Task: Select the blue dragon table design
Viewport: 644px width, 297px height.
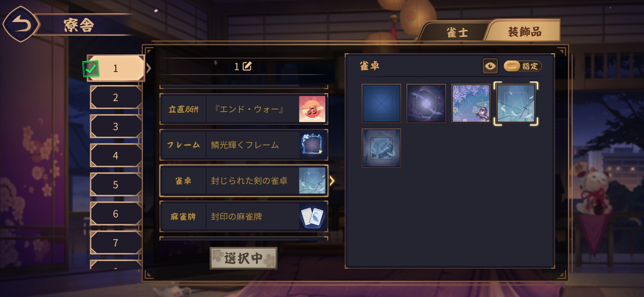Action: coord(381,148)
